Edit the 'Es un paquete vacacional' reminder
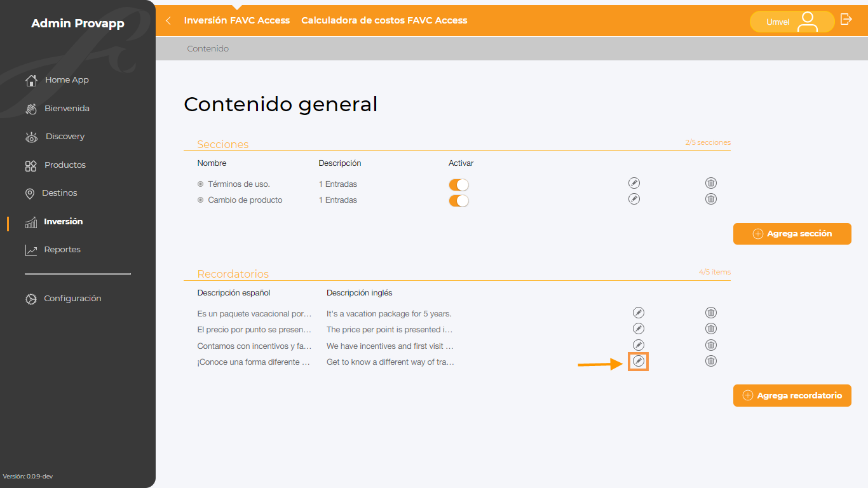Image resolution: width=868 pixels, height=488 pixels. [639, 313]
